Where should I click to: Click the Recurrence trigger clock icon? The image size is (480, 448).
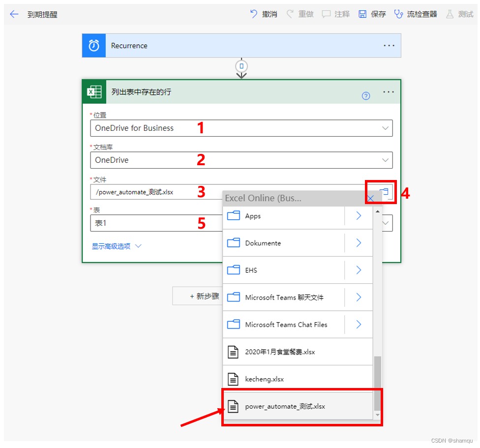[x=94, y=46]
